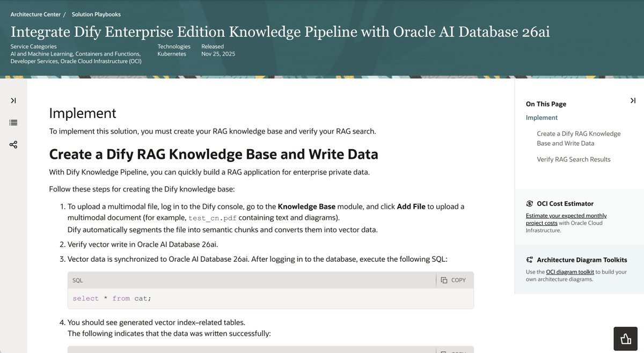Go to Verify RAG Search Results section

[573, 159]
